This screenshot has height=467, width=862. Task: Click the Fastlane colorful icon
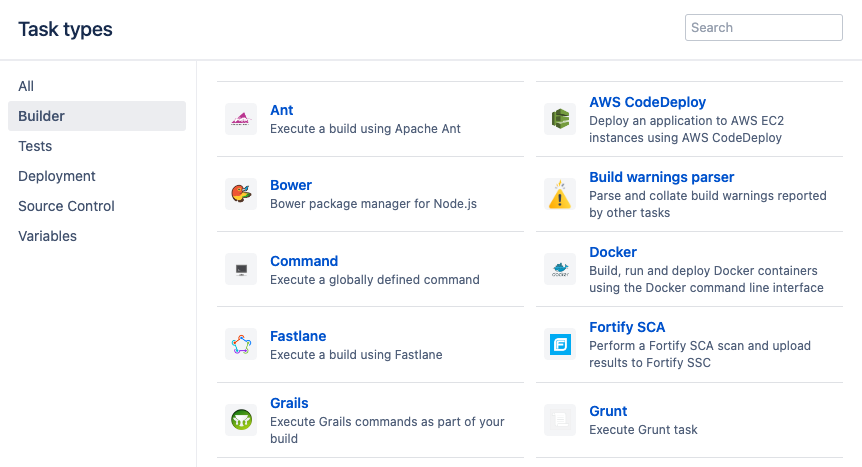tap(241, 344)
